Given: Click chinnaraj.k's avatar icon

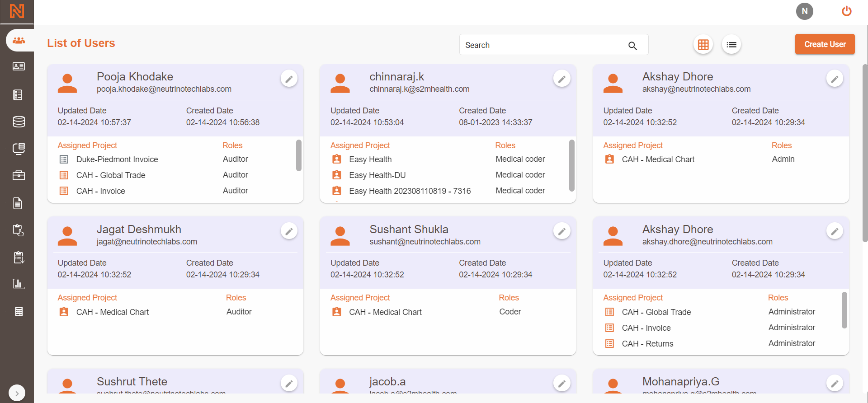Looking at the screenshot, I should point(340,84).
